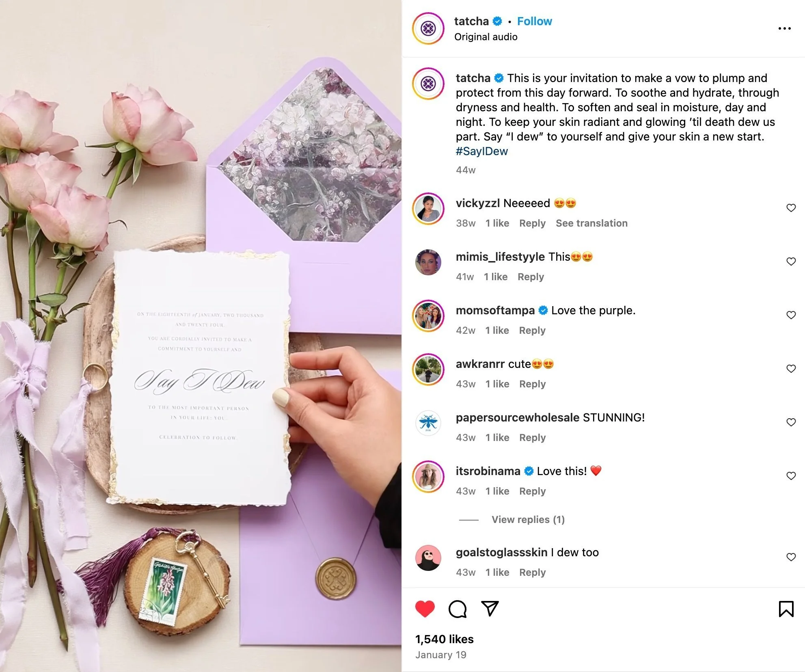Like the papersourcewholesale comment heart
This screenshot has height=672, width=805.
[x=791, y=422]
